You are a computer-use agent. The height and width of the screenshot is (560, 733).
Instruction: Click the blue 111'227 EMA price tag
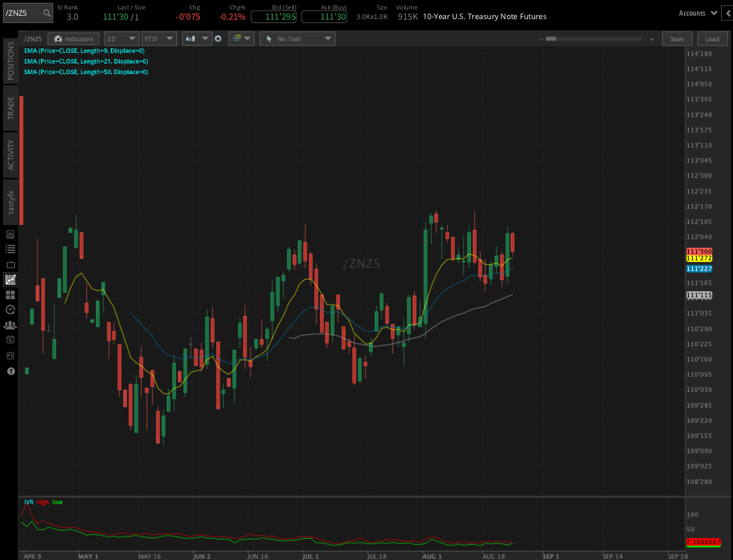tap(699, 269)
